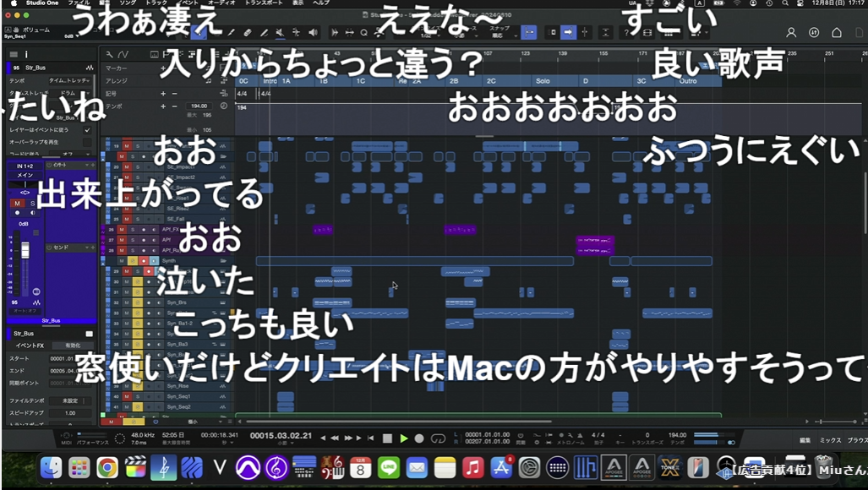Open the オーディオ menu in the menu bar
The height and width of the screenshot is (490, 868).
pyautogui.click(x=221, y=3)
